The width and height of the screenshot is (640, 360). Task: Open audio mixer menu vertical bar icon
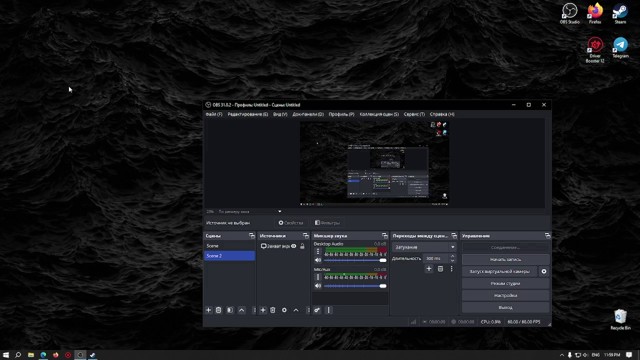[x=329, y=310]
